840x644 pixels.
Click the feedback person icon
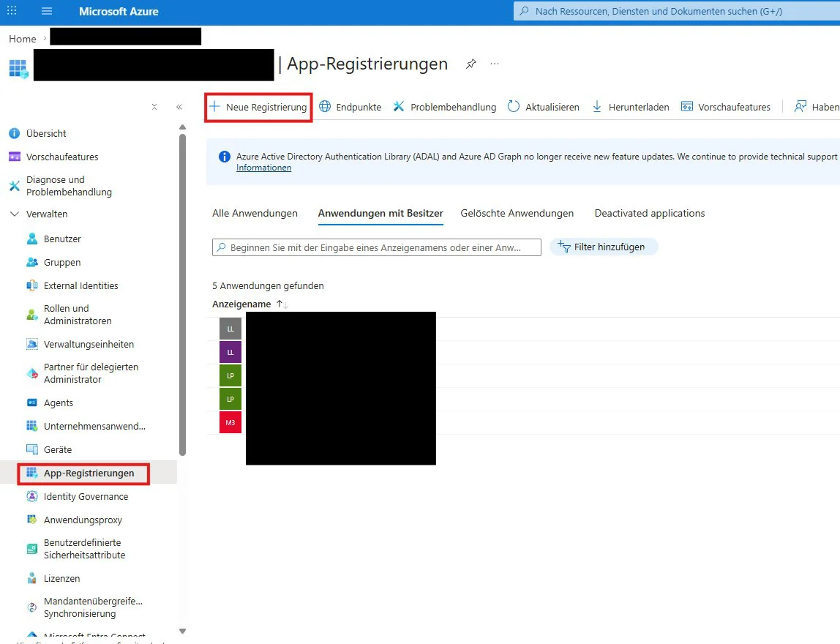pyautogui.click(x=800, y=107)
